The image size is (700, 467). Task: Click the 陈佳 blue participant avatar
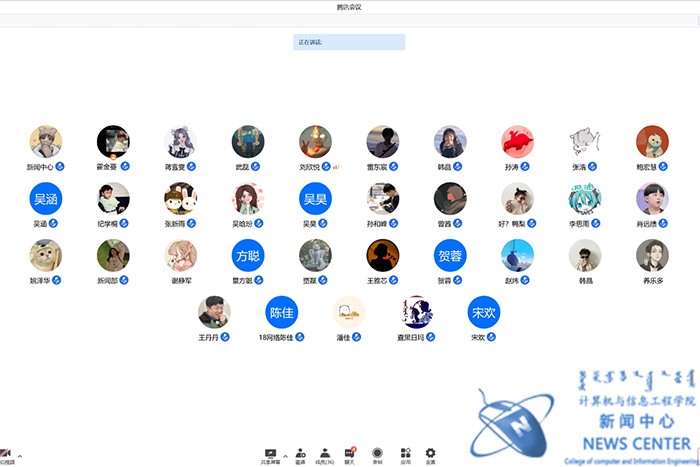pyautogui.click(x=281, y=313)
